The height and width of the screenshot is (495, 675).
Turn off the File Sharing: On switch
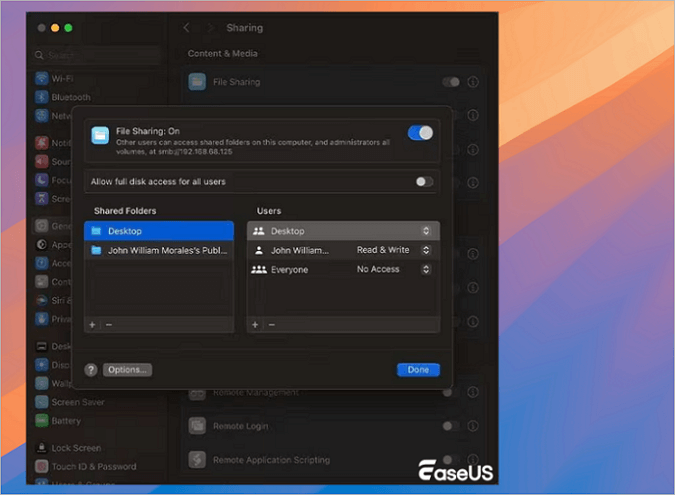[420, 133]
